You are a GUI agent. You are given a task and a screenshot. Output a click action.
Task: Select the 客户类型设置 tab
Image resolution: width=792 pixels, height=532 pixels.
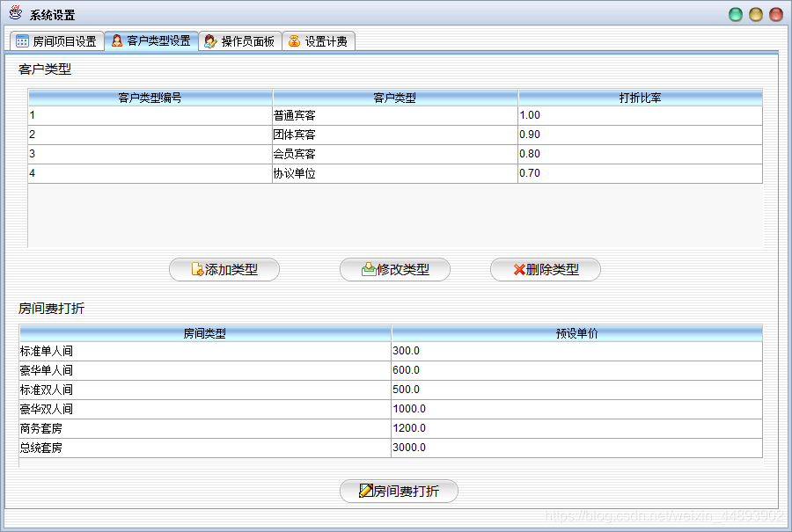[x=151, y=40]
